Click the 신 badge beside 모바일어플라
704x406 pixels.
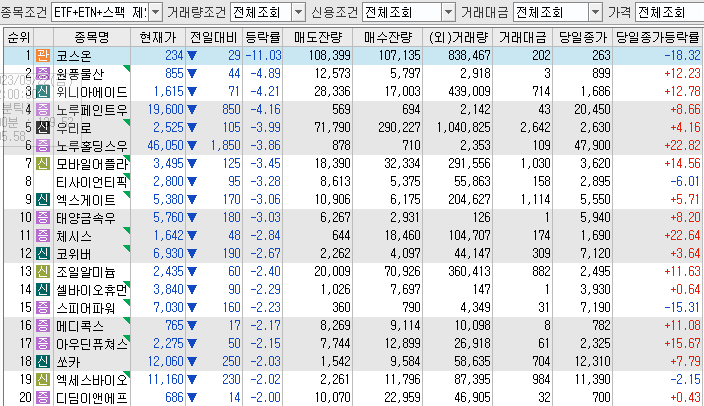[x=43, y=163]
